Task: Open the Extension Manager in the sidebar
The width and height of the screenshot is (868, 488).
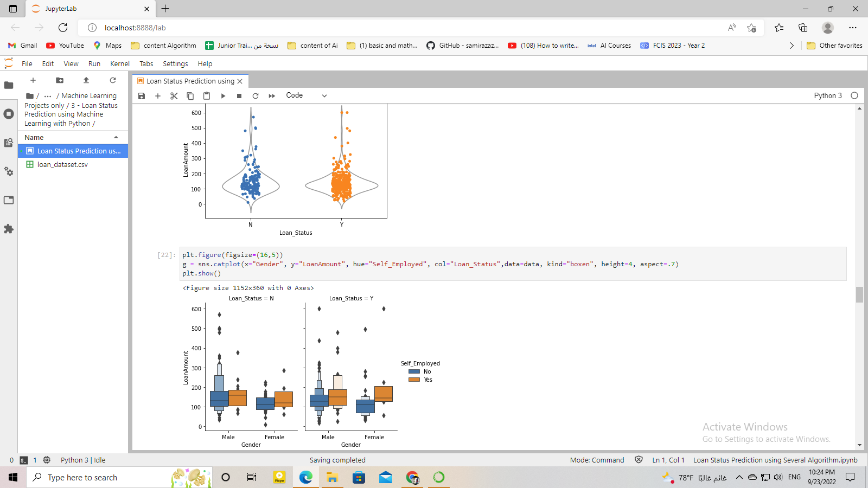Action: [9, 229]
